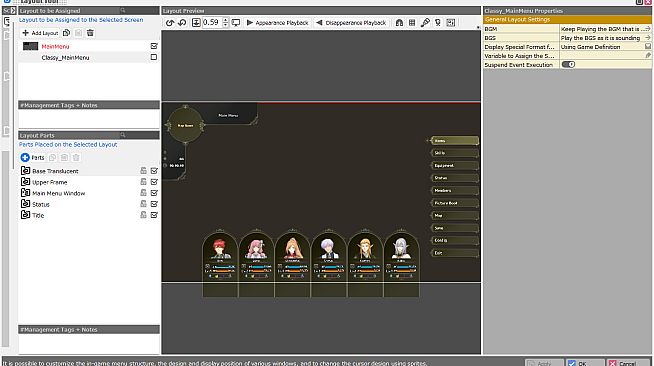Click the light bulb icon in preview toolbar
The height and width of the screenshot is (366, 654).
pyautogui.click(x=438, y=23)
